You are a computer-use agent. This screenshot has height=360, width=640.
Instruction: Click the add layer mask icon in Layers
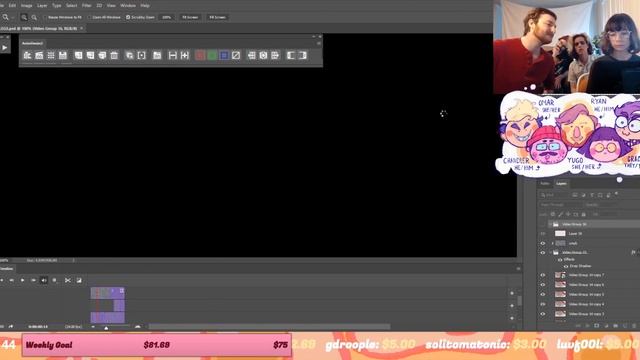click(597, 326)
